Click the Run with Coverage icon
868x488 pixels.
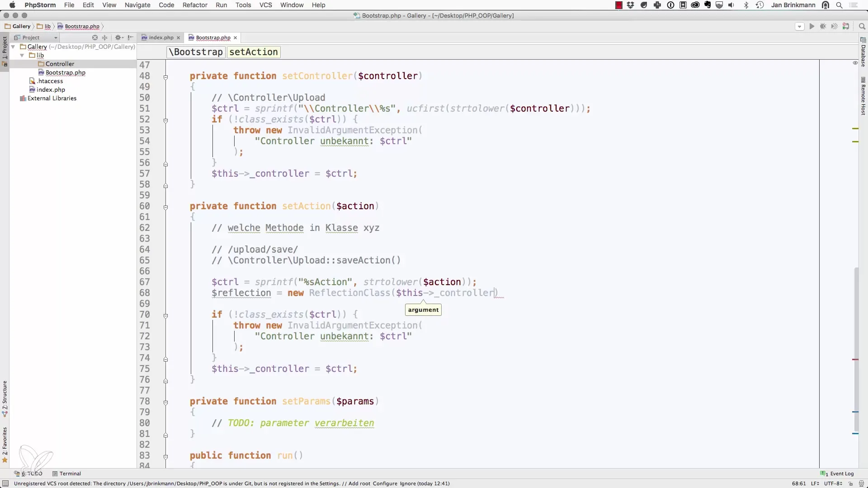pyautogui.click(x=835, y=27)
